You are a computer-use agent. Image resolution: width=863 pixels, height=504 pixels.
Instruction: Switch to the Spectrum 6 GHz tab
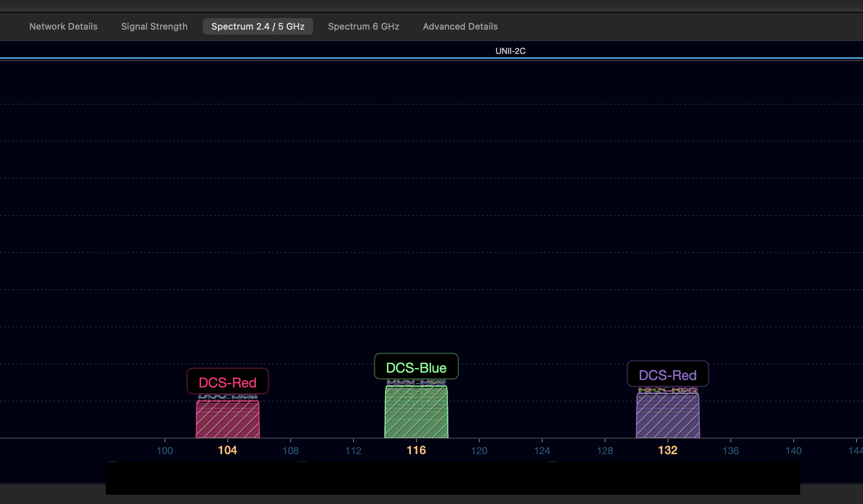pyautogui.click(x=363, y=26)
